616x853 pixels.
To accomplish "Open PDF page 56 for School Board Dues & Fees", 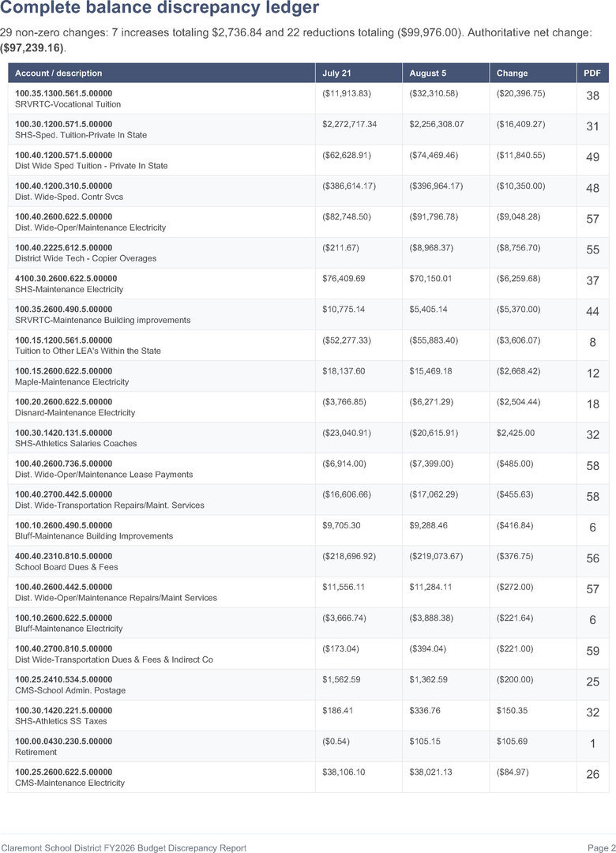I will tap(592, 558).
